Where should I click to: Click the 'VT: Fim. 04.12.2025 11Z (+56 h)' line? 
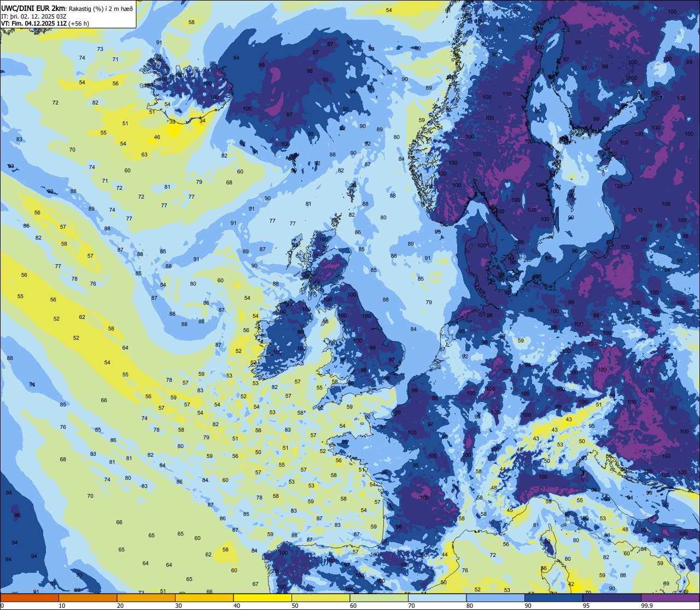pyautogui.click(x=45, y=24)
